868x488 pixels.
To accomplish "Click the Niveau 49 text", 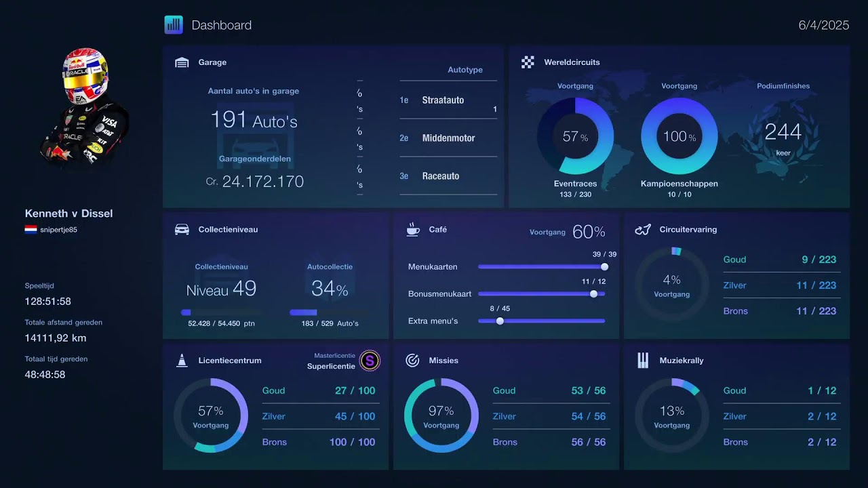I will coord(221,289).
